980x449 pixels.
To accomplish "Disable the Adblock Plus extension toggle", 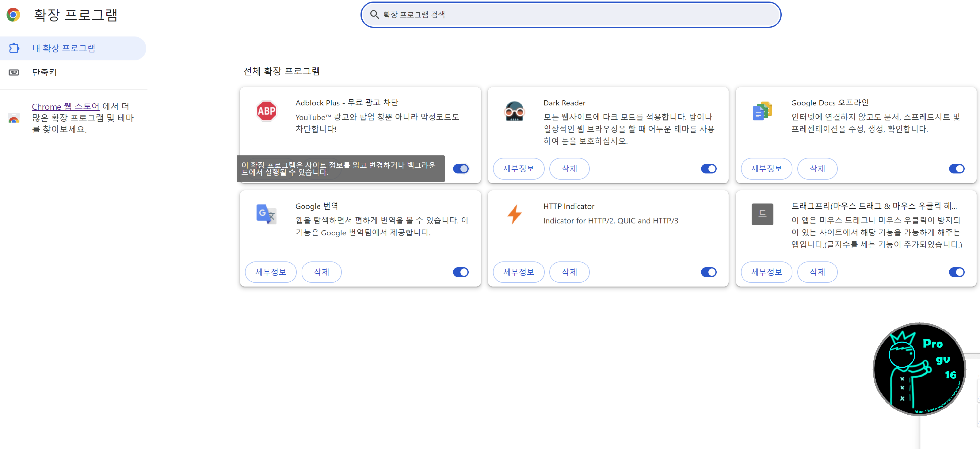I will (x=461, y=168).
